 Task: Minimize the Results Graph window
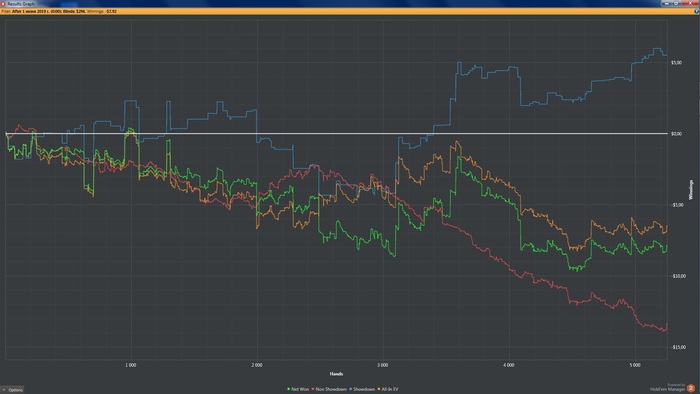click(667, 4)
